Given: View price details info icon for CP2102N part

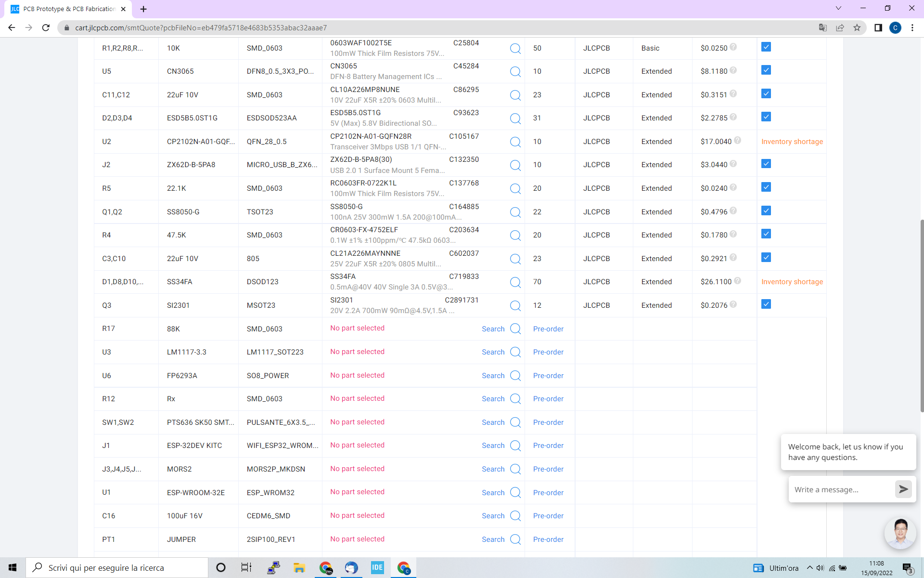Looking at the screenshot, I should pos(737,141).
